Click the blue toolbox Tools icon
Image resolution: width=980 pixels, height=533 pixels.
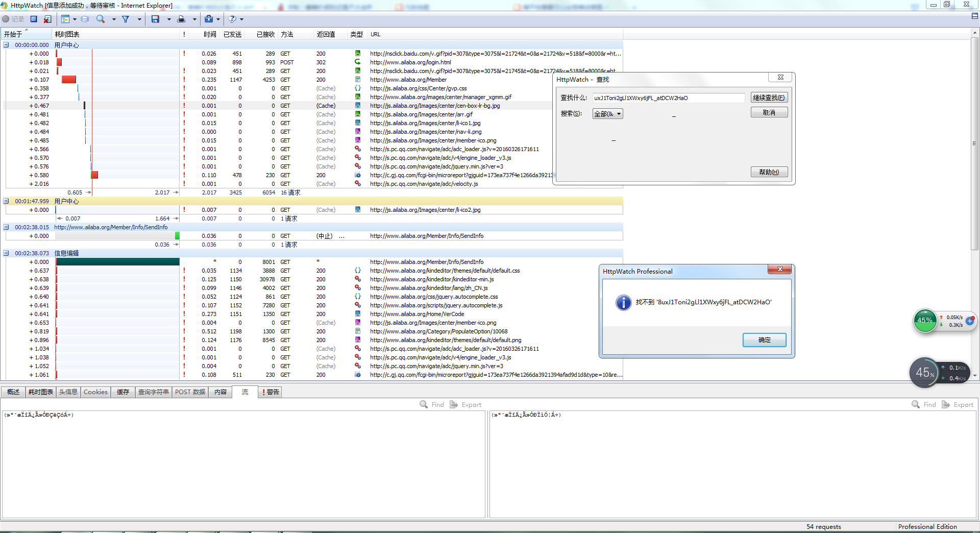[x=209, y=19]
